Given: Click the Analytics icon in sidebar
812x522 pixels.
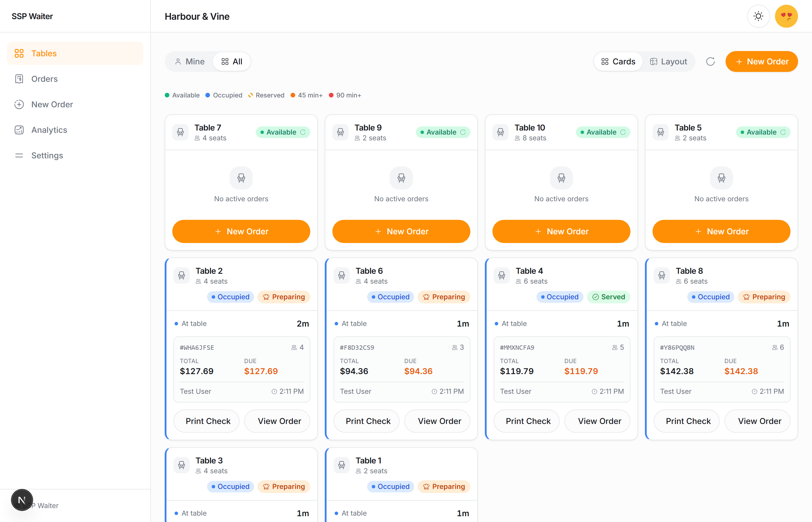Looking at the screenshot, I should coord(19,130).
